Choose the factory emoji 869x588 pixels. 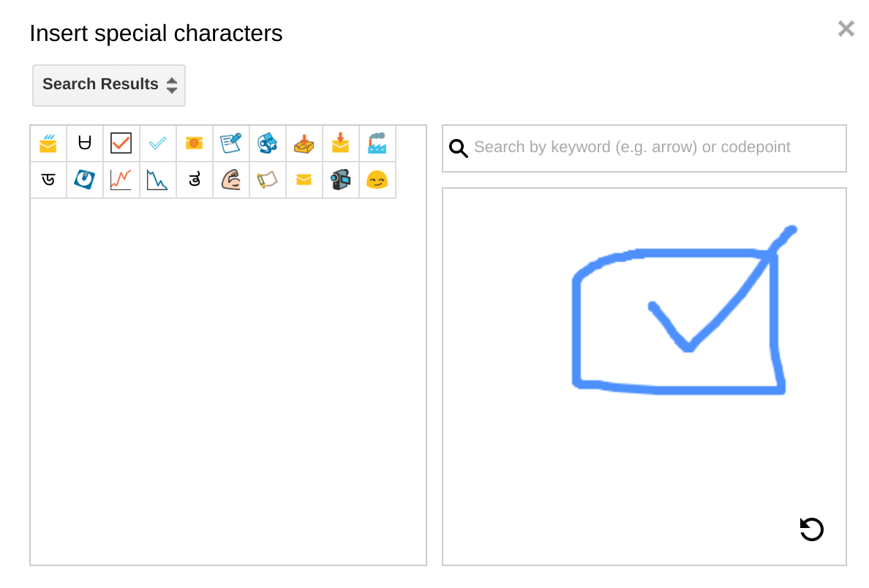pos(377,143)
